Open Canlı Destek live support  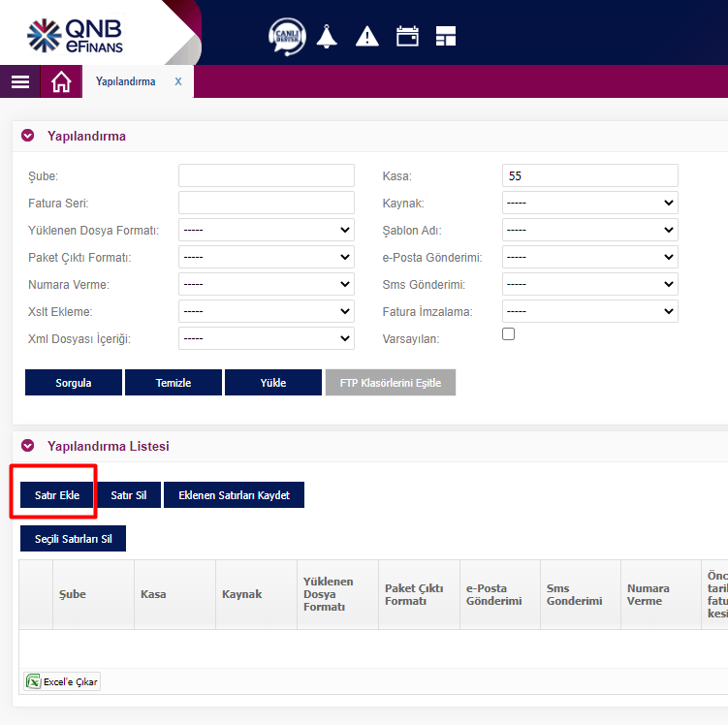pyautogui.click(x=287, y=37)
